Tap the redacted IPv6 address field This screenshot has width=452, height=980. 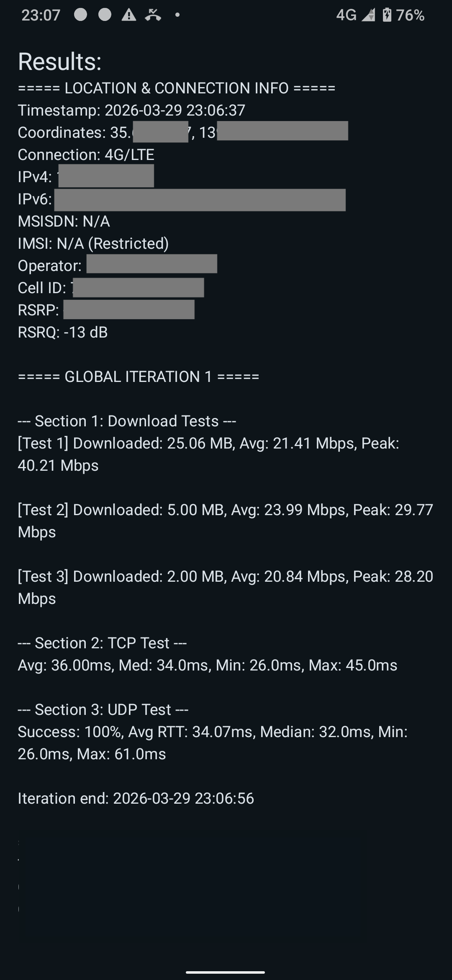[x=200, y=200]
